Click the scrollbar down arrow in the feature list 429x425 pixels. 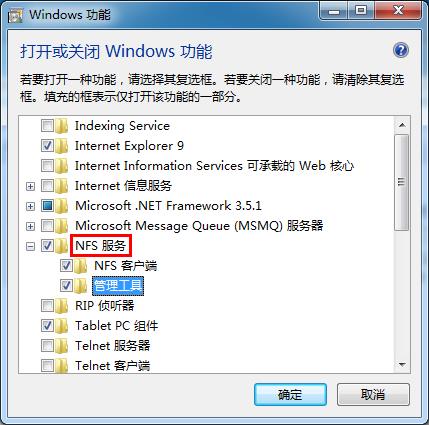402,365
